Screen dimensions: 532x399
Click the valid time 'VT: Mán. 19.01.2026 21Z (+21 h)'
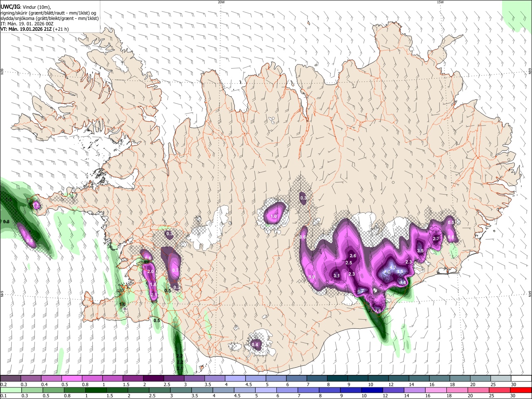click(35, 29)
